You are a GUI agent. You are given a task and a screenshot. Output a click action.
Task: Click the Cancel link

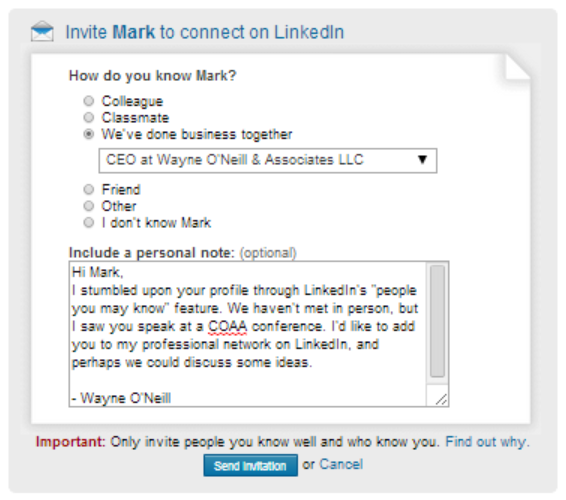coord(341,464)
